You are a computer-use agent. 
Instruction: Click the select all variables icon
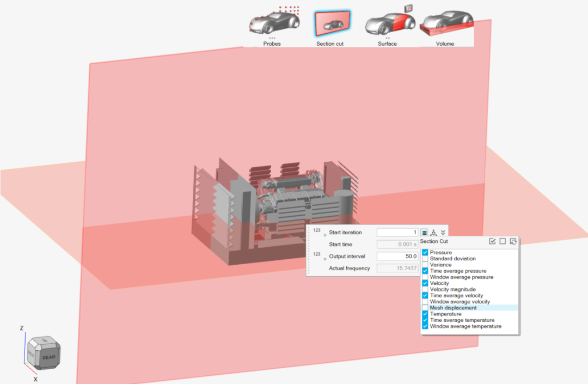[x=492, y=241]
